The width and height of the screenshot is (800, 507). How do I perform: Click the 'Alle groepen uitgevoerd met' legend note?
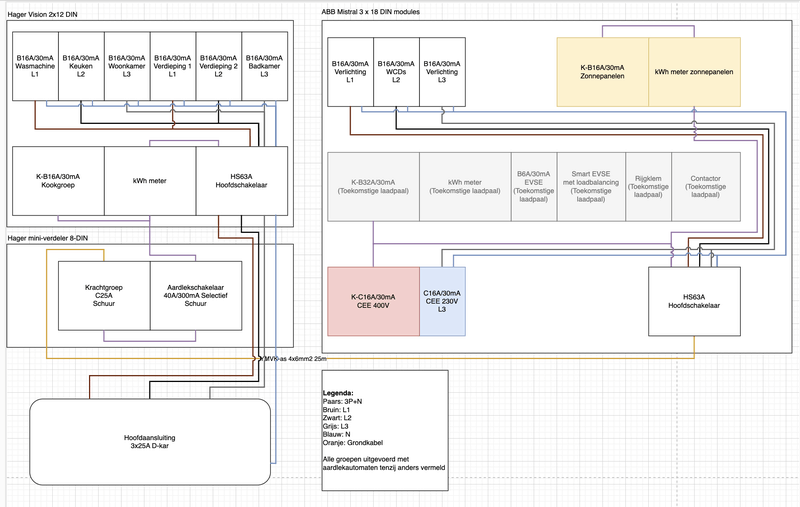coord(366,459)
